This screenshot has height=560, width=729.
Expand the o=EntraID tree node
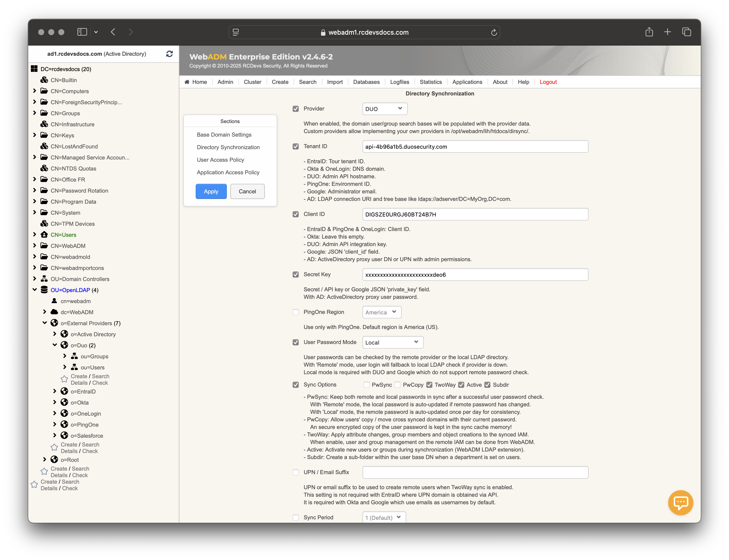[x=54, y=391]
